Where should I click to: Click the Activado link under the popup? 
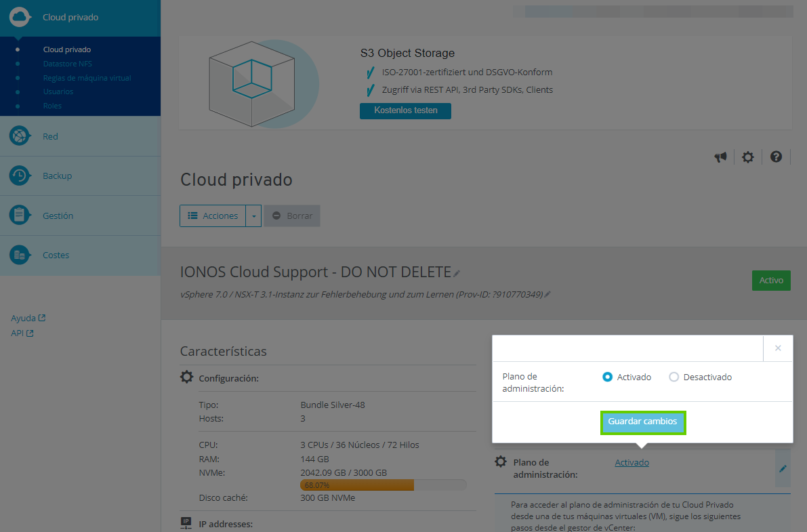click(x=632, y=462)
